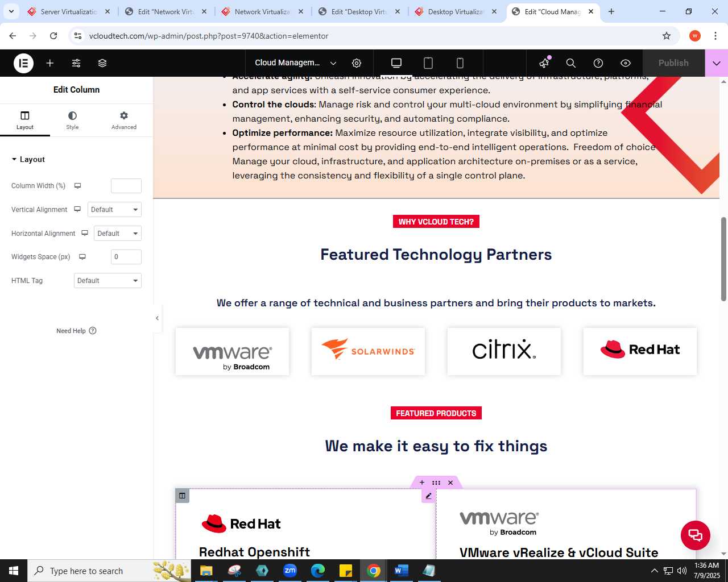Image resolution: width=728 pixels, height=582 pixels.
Task: Select the Featured Technology Partners heading
Action: (x=436, y=255)
